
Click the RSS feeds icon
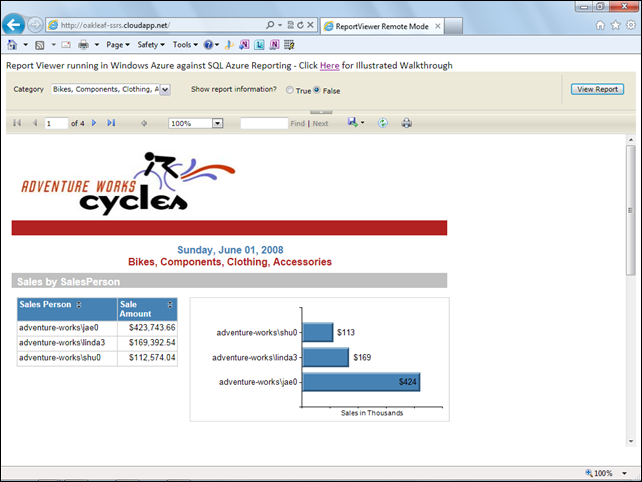coord(40,45)
